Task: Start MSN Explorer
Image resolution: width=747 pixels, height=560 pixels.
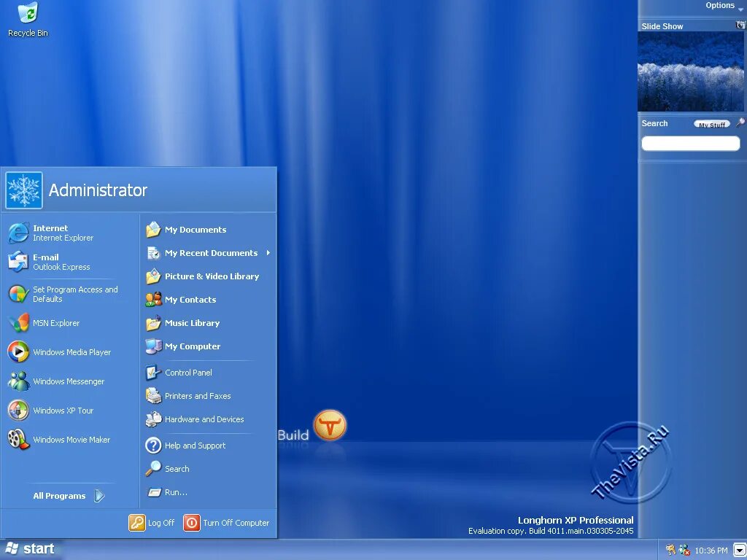Action: pos(56,323)
